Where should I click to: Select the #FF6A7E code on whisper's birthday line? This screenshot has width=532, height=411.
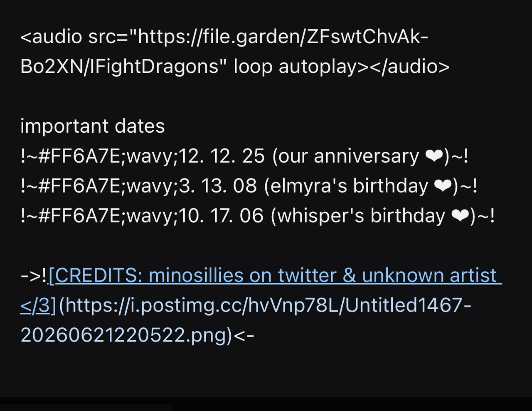tap(79, 216)
